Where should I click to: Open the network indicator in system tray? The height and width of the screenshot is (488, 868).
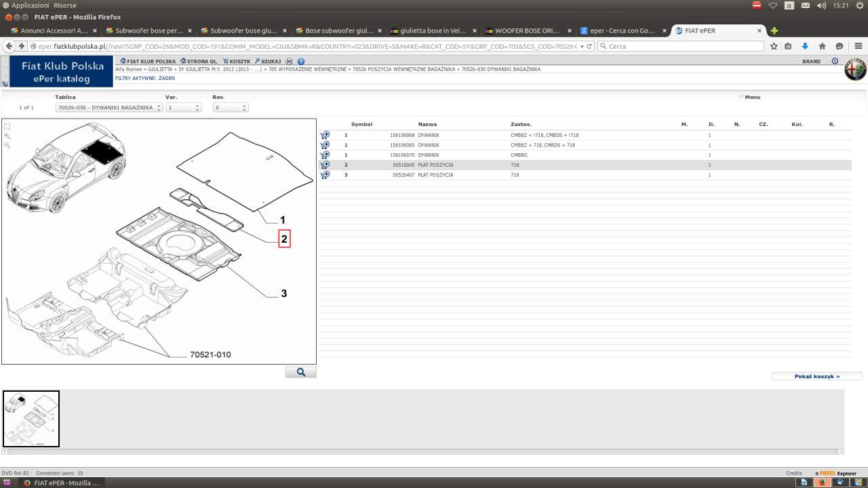[x=773, y=5]
